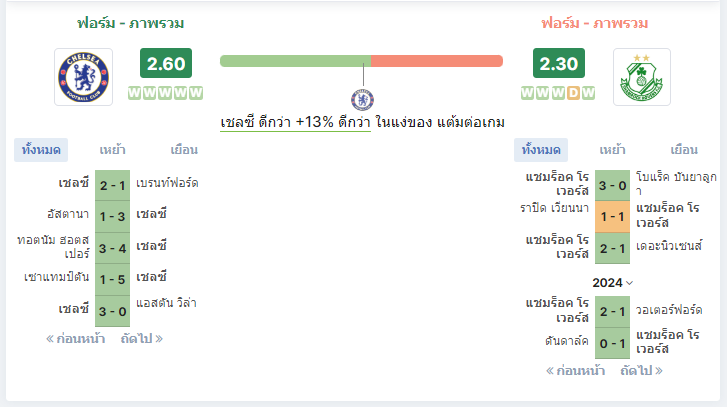Click Chelsea's 2.60 form rating badge

166,63
